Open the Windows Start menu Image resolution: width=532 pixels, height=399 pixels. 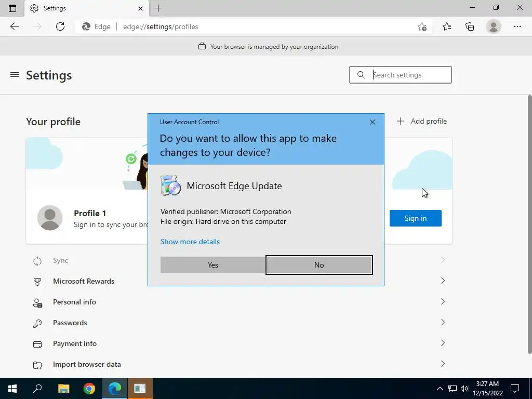click(x=12, y=389)
